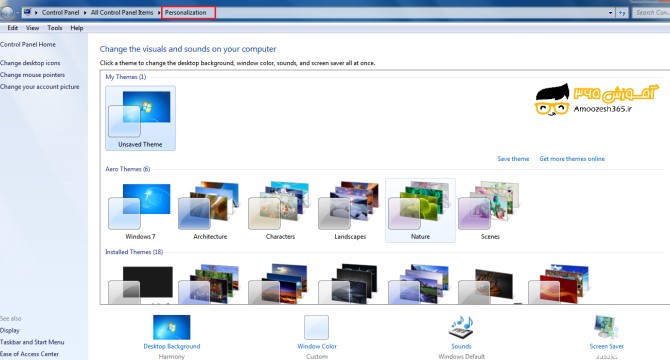The image size is (670, 360).
Task: Click the Window Color link text
Action: 317,346
